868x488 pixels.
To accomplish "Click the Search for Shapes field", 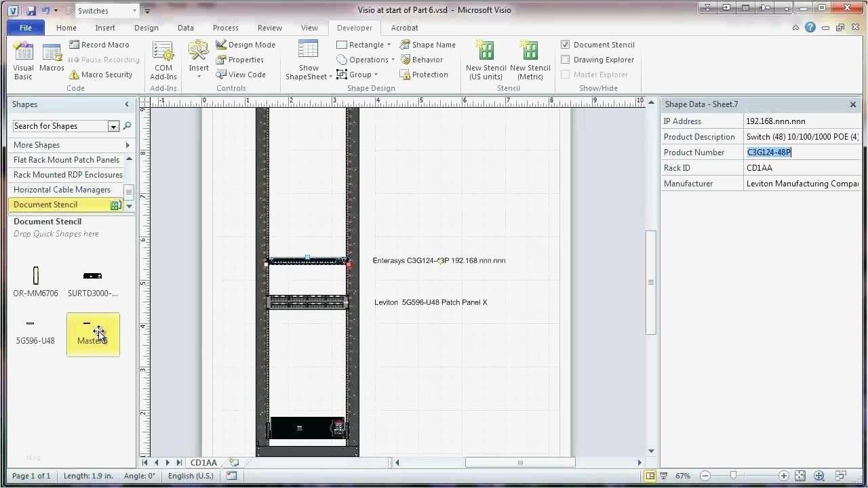I will (x=60, y=126).
